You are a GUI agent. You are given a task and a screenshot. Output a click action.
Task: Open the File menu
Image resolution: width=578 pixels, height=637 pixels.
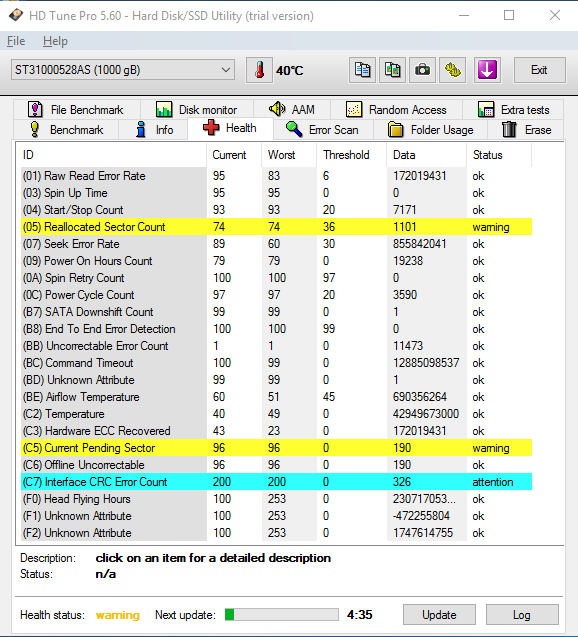(x=16, y=41)
